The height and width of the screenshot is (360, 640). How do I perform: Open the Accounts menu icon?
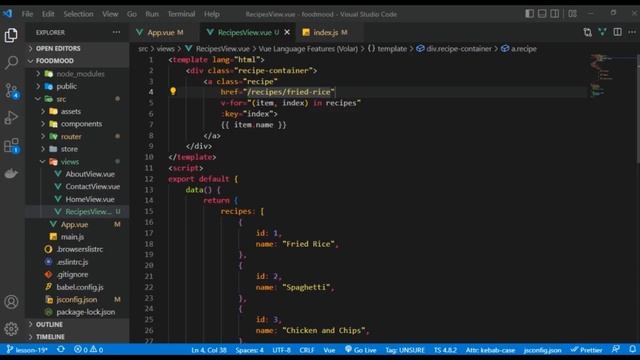click(x=11, y=302)
